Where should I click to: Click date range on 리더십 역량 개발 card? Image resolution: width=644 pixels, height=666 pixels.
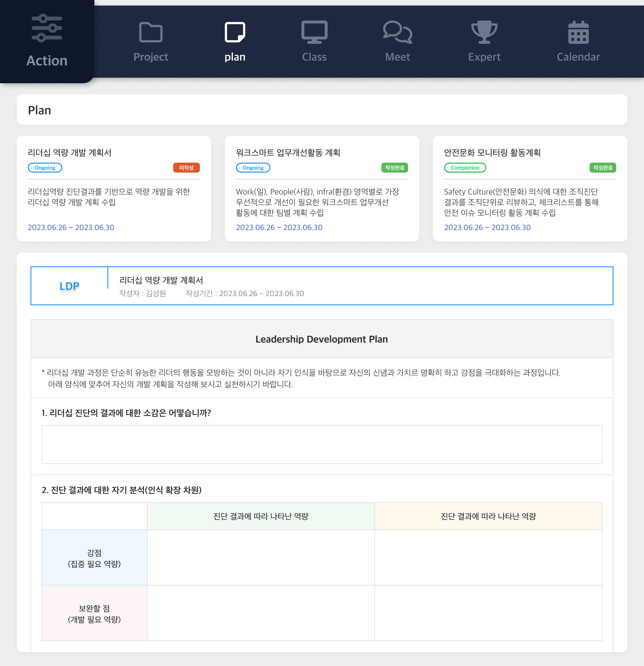point(71,228)
